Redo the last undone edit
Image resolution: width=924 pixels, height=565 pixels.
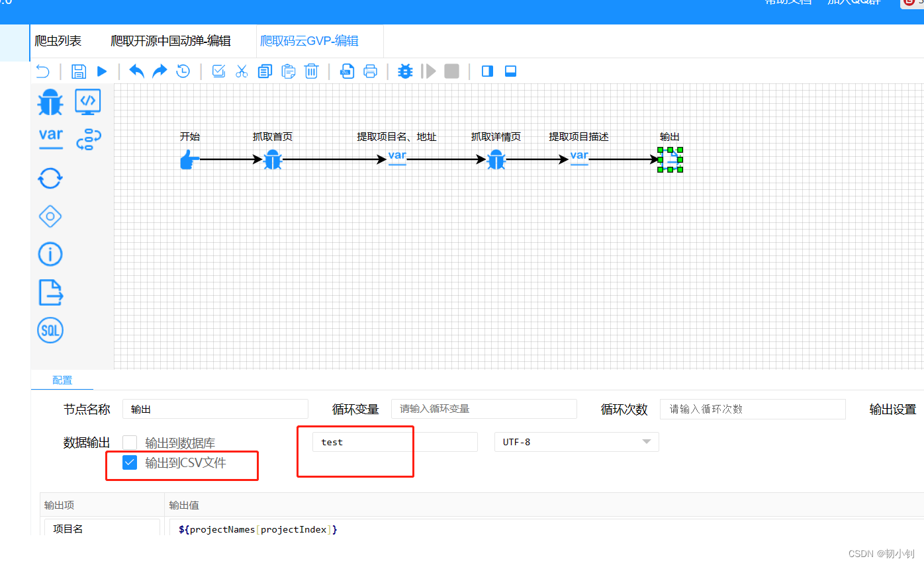point(160,71)
